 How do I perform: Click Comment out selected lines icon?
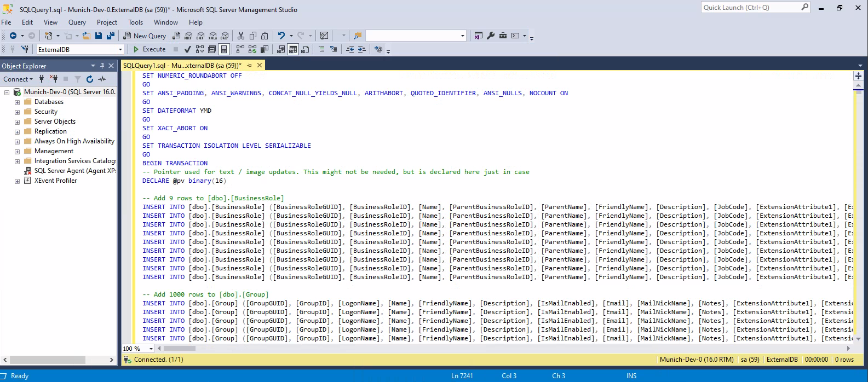tap(321, 49)
